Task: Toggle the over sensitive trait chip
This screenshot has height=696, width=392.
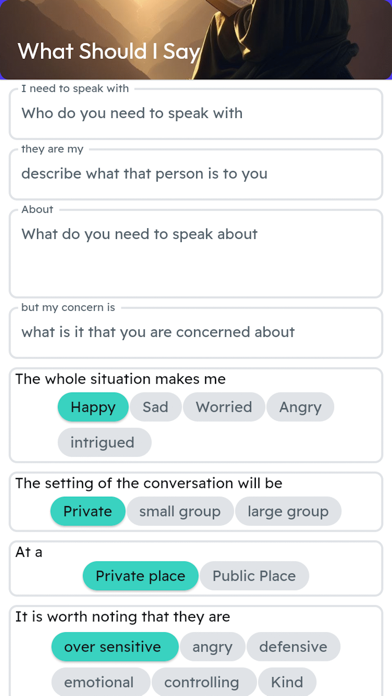Action: [x=115, y=647]
